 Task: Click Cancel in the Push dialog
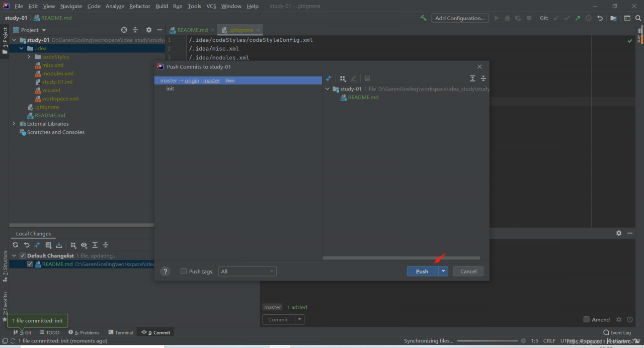coord(468,271)
